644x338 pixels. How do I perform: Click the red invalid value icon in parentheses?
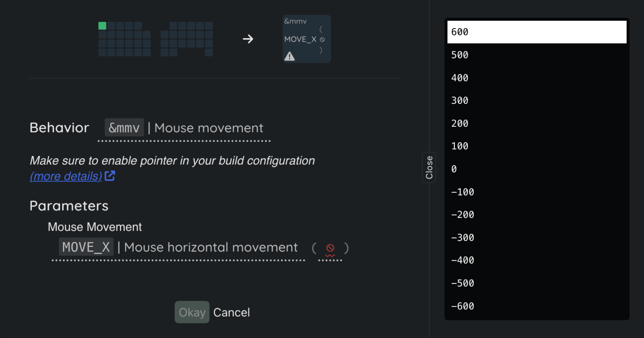[x=330, y=248]
